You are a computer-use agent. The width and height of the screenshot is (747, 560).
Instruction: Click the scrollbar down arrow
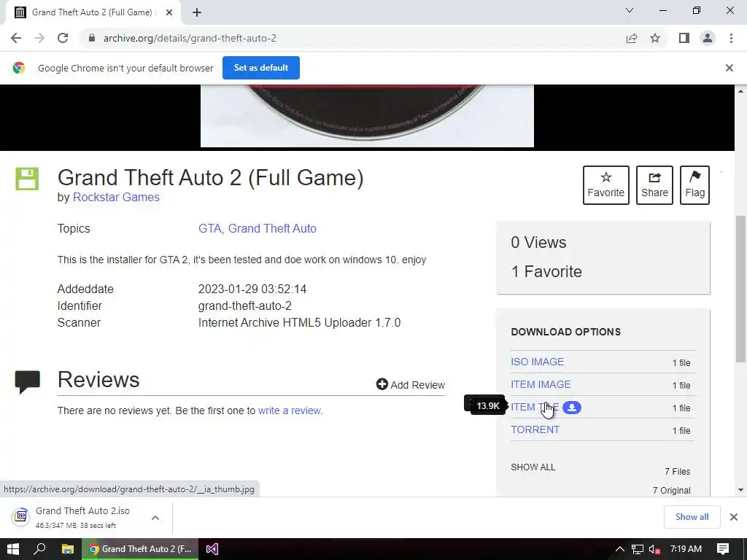(740, 489)
